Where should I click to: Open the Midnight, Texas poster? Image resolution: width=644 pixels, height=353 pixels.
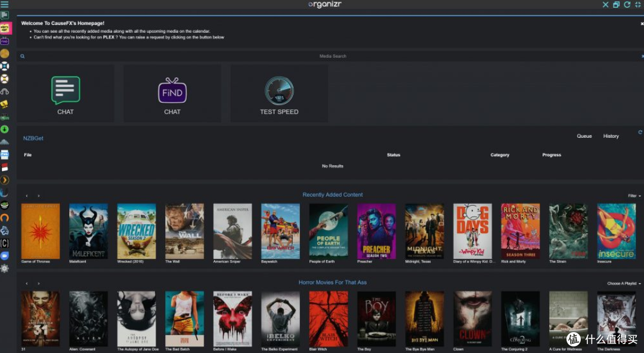[x=425, y=231]
